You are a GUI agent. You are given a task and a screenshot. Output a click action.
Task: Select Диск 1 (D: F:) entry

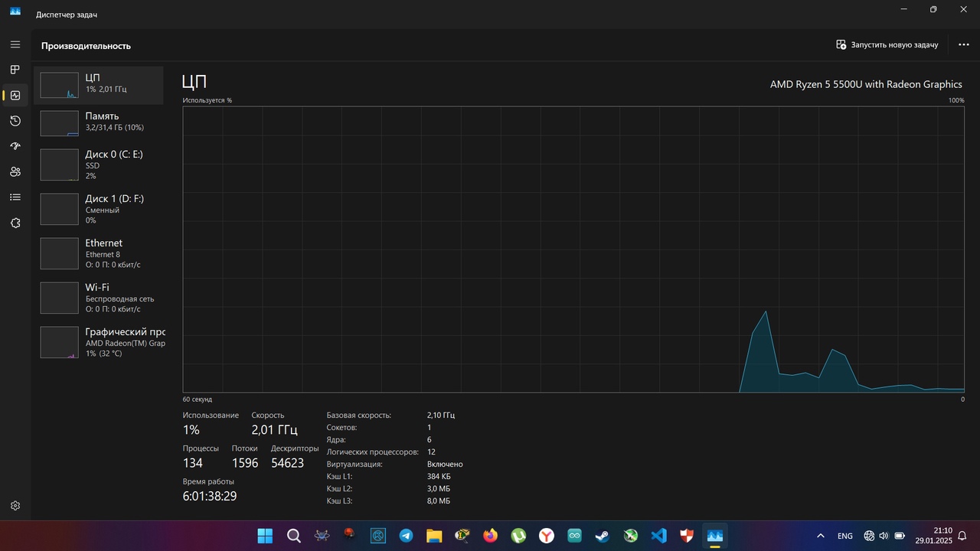(x=99, y=209)
